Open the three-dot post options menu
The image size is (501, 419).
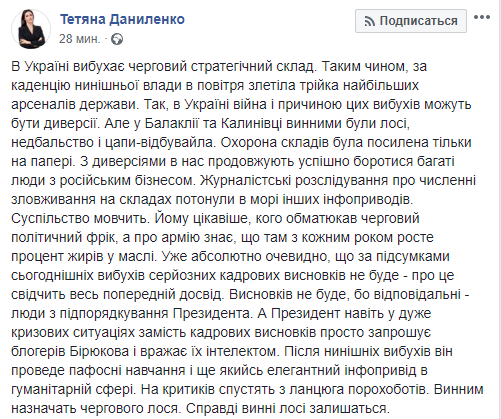tap(482, 17)
